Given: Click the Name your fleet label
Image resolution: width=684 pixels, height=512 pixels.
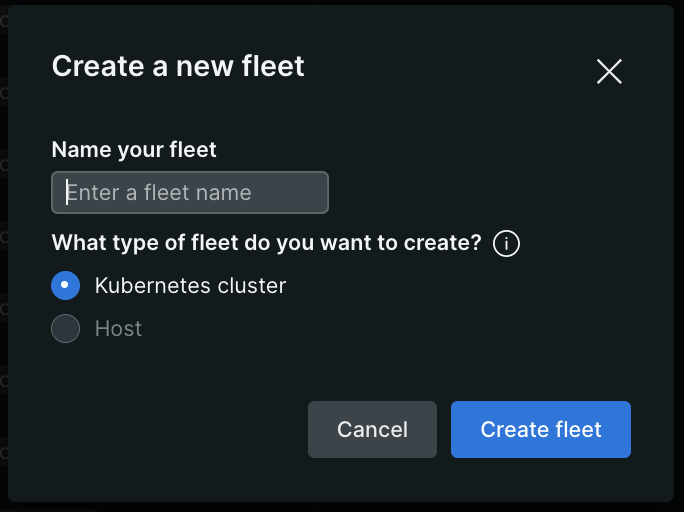Looking at the screenshot, I should click(x=134, y=150).
